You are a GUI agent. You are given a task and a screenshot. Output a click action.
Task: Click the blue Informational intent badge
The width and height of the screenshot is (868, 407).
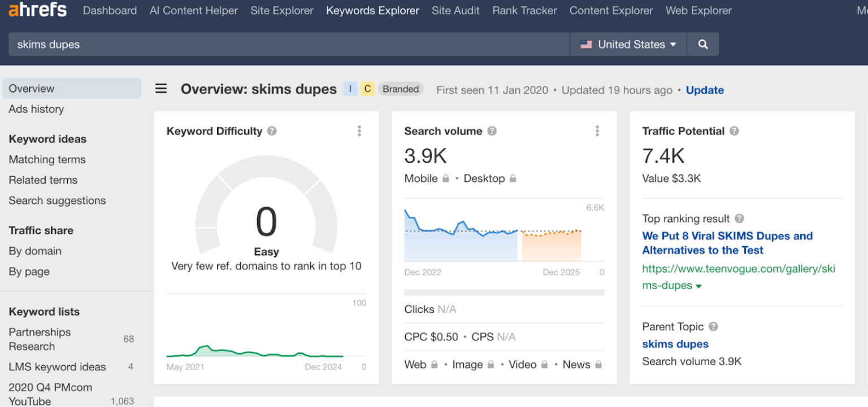(x=350, y=89)
